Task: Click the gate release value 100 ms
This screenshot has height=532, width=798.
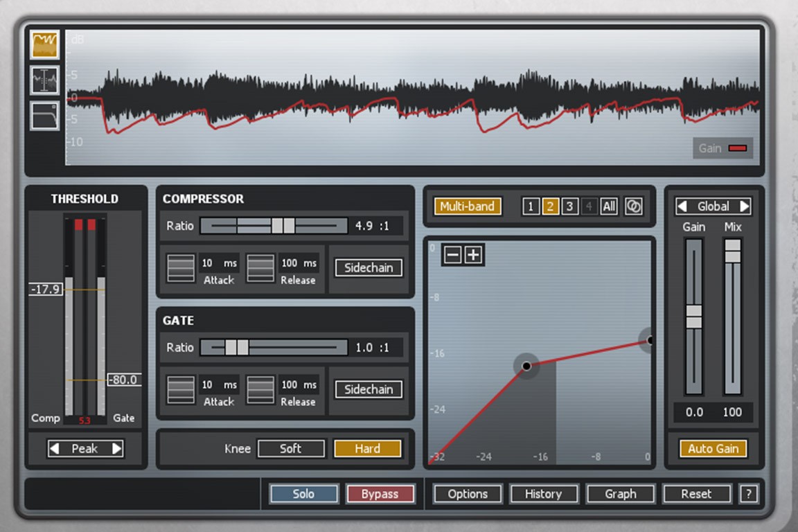Action: [x=299, y=385]
